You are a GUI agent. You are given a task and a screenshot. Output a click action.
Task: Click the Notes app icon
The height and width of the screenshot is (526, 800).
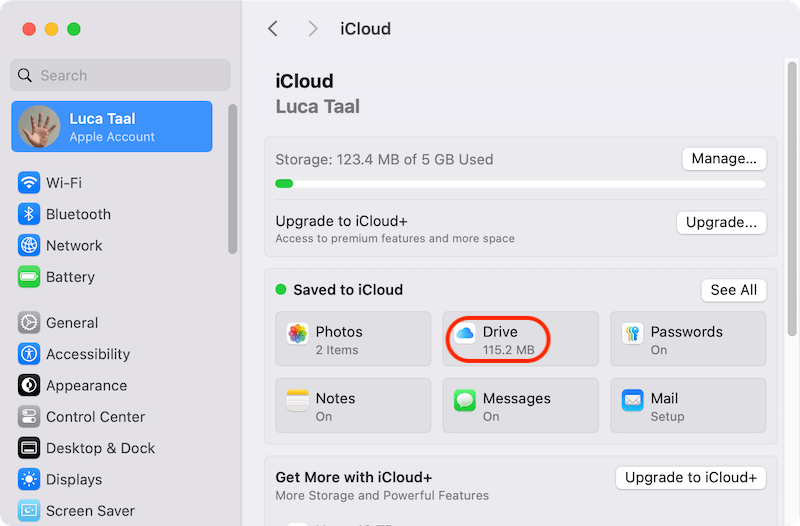click(x=297, y=400)
